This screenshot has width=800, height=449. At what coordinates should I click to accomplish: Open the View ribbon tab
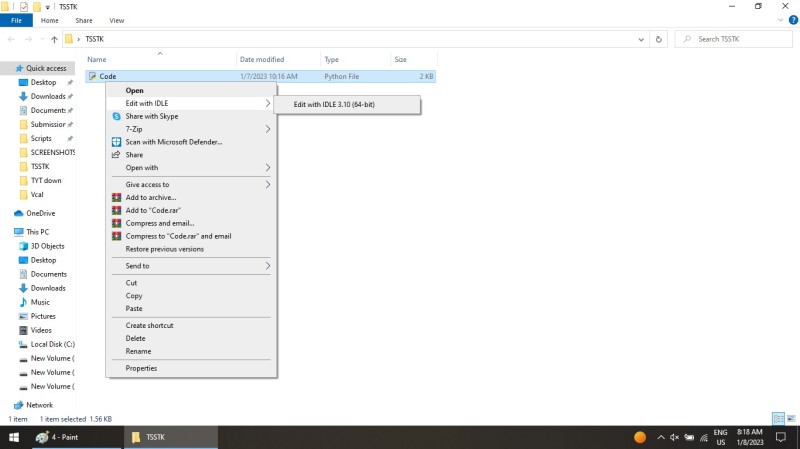coord(116,20)
